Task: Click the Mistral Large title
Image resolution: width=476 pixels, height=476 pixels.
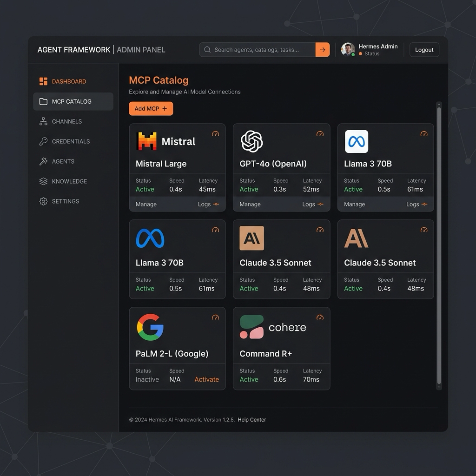Action: pos(161,164)
